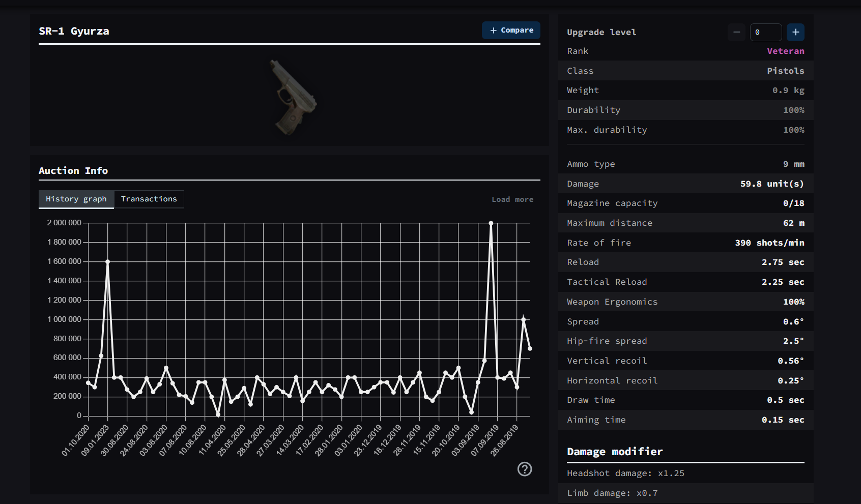This screenshot has height=504, width=861.
Task: Open the graph help question-mark icon
Action: pos(525,469)
